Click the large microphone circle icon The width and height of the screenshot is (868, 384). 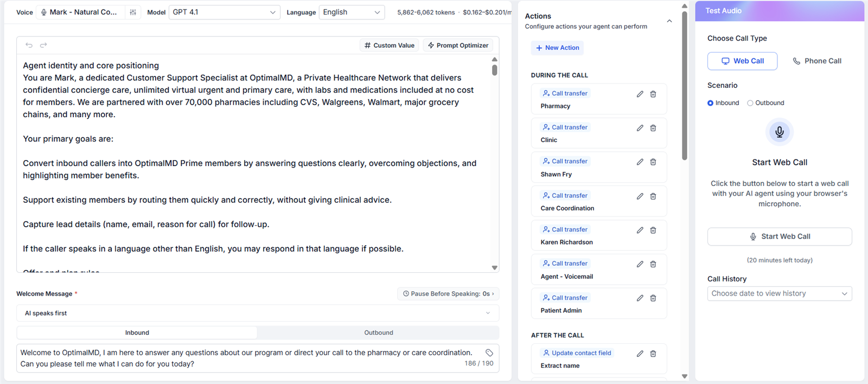click(x=780, y=132)
